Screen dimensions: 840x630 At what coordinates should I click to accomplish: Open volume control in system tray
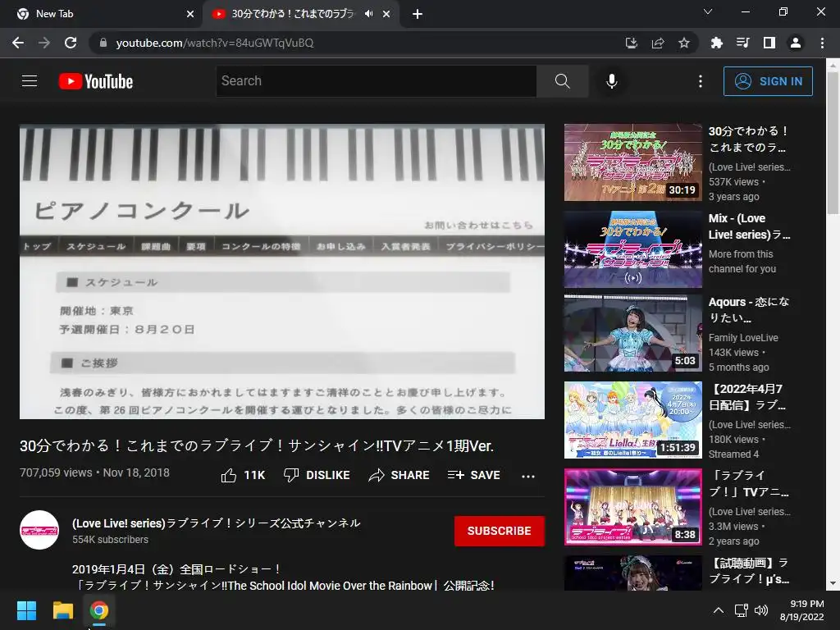[760, 610]
